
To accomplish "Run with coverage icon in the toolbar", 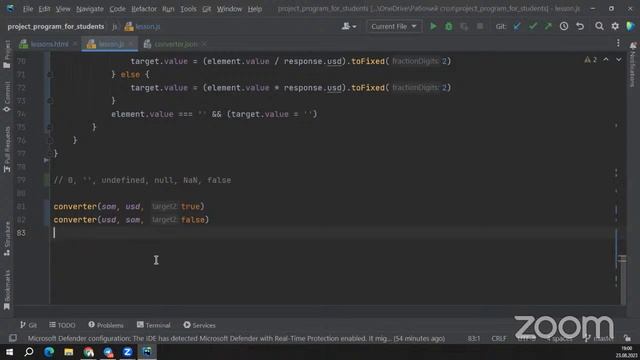I will coord(464,27).
